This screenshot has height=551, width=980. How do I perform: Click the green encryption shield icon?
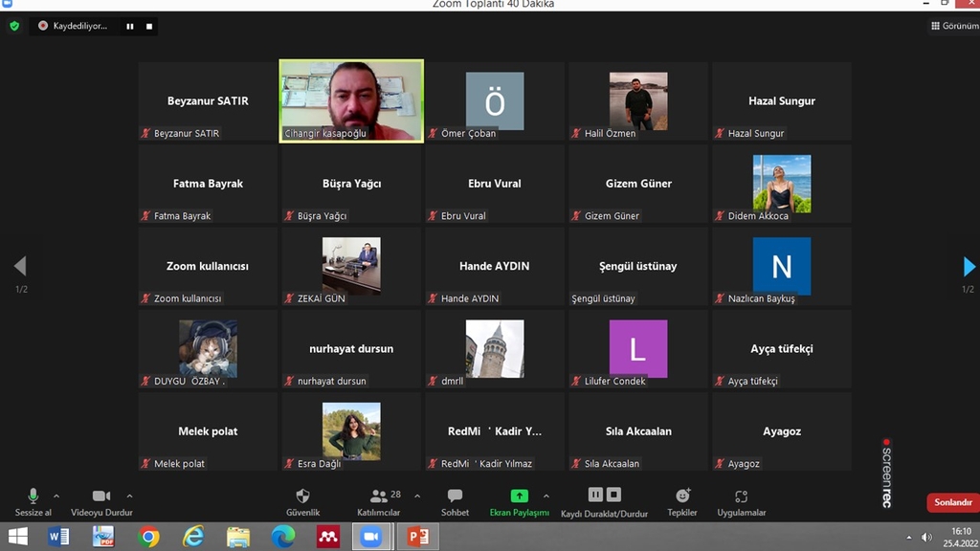click(x=14, y=26)
